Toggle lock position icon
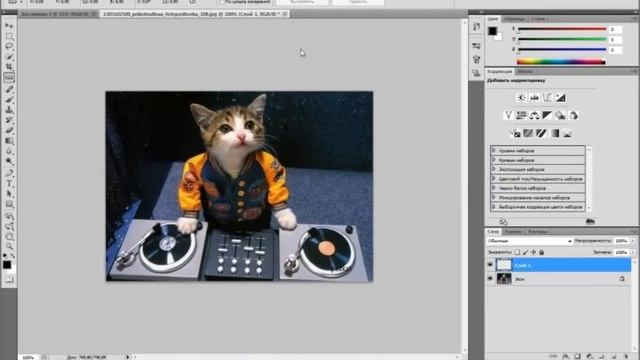640x360 pixels. pos(533,252)
